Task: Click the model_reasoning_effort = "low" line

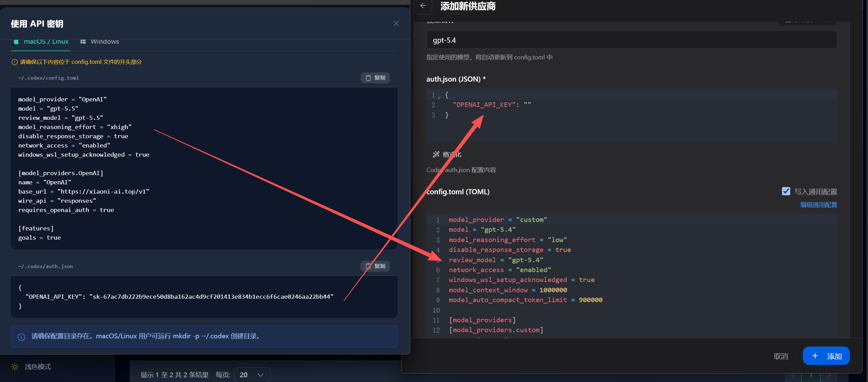Action: pos(508,240)
